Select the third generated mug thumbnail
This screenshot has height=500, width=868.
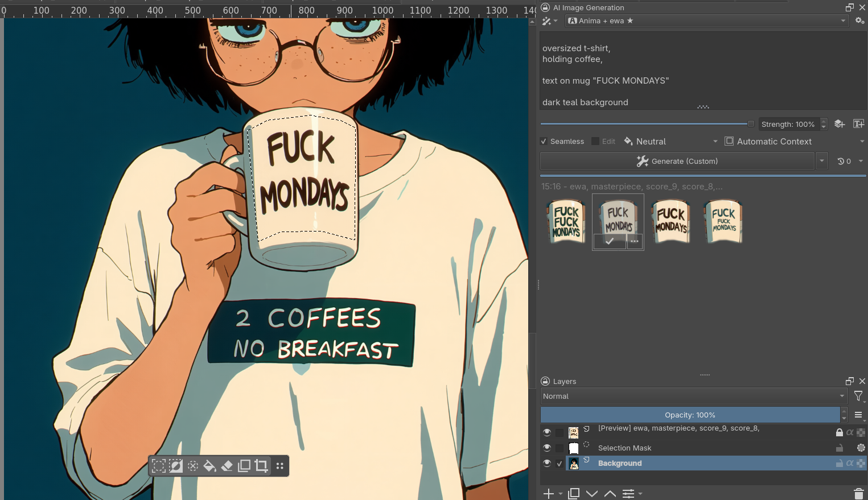coord(671,222)
